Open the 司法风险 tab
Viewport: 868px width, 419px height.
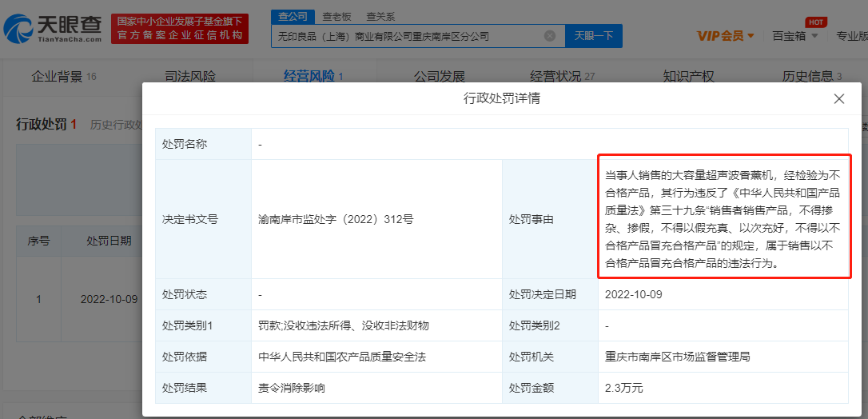(190, 77)
